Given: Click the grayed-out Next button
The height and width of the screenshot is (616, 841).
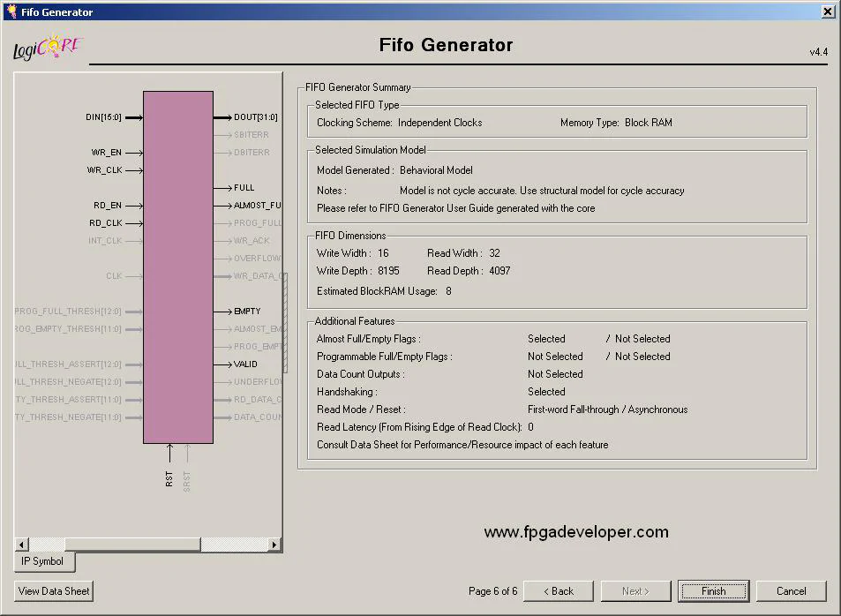Looking at the screenshot, I should 635,591.
